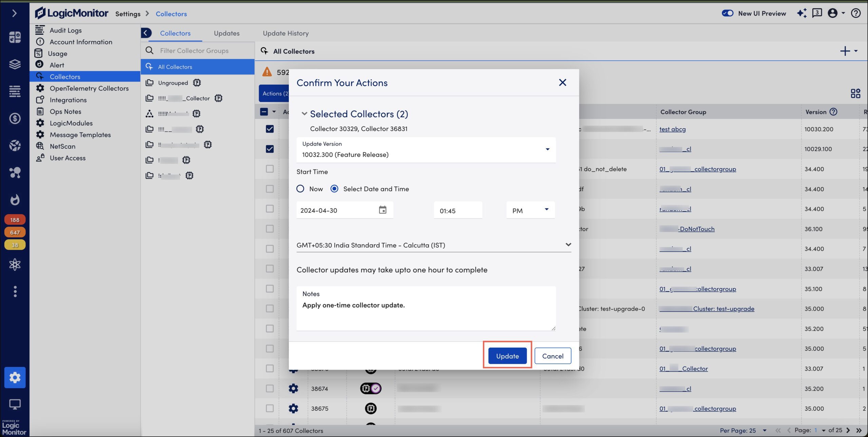
Task: Click the orange 647 alert badge
Action: pos(15,232)
